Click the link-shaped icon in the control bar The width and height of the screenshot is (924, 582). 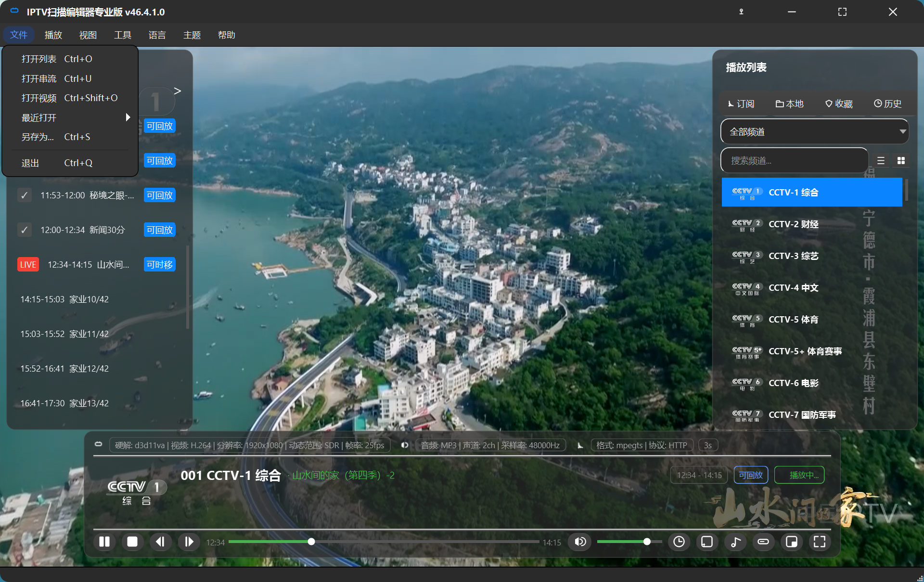coord(763,542)
